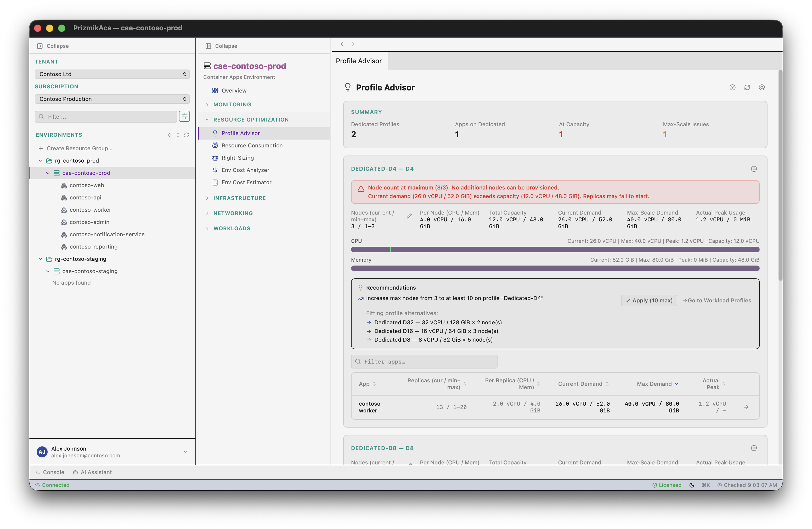Viewport: 812px width, 529px height.
Task: Open command palette ⌘K in status bar
Action: point(706,485)
